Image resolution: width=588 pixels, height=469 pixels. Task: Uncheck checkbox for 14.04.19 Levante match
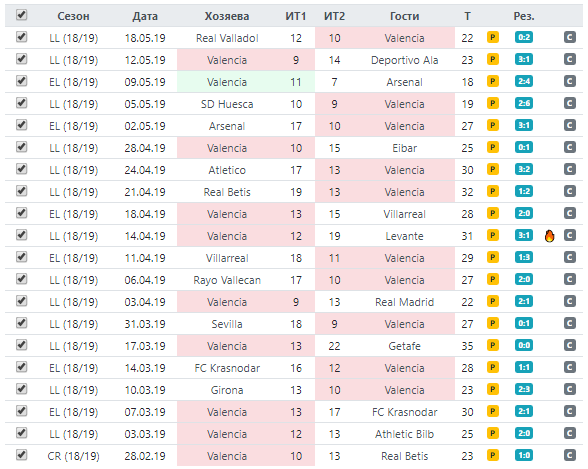tap(21, 235)
